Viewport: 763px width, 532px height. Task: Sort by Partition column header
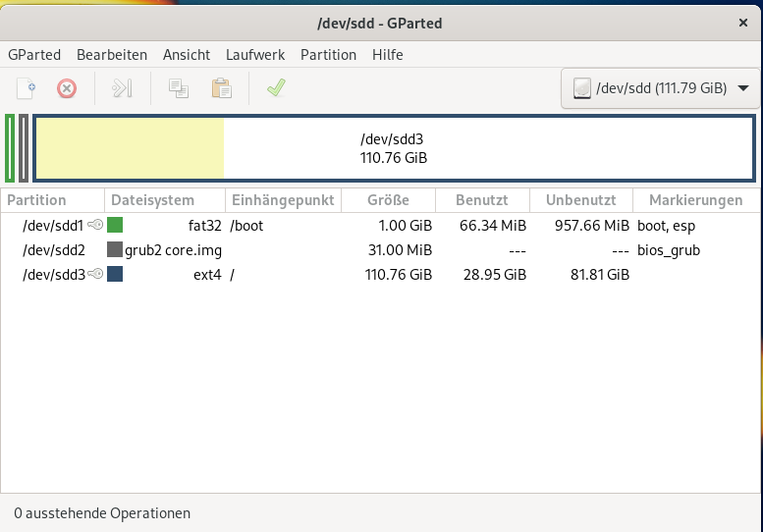coord(53,200)
